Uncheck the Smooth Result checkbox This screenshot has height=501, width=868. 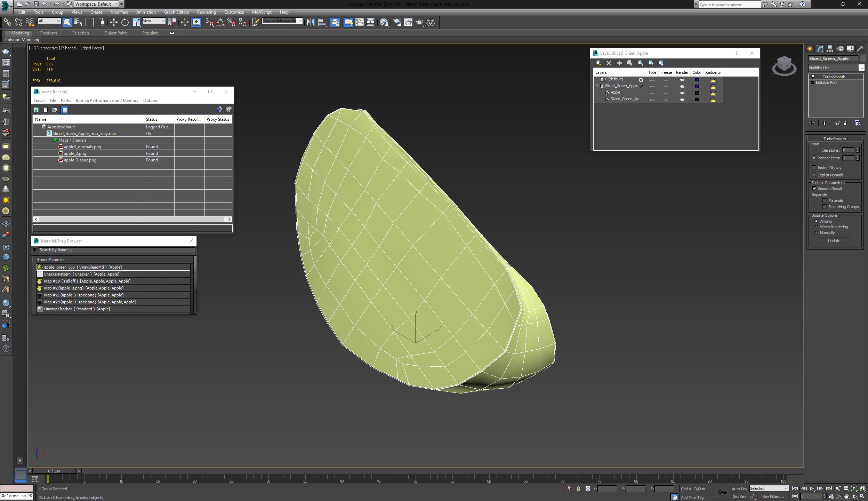(814, 189)
